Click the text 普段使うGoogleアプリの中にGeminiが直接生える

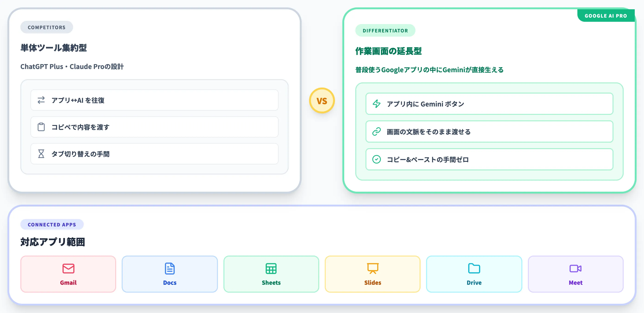point(430,70)
